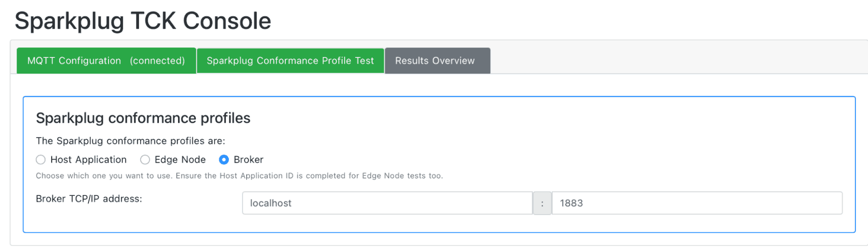Open the Results Overview tab

437,60
